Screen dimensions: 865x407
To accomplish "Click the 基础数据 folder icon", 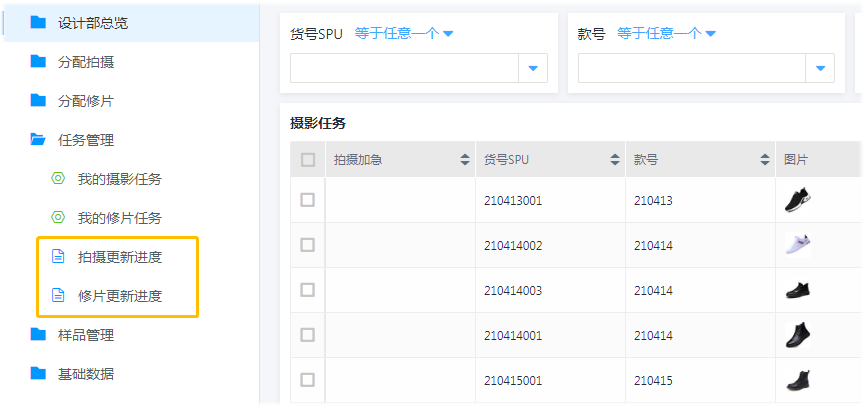I will (x=38, y=373).
